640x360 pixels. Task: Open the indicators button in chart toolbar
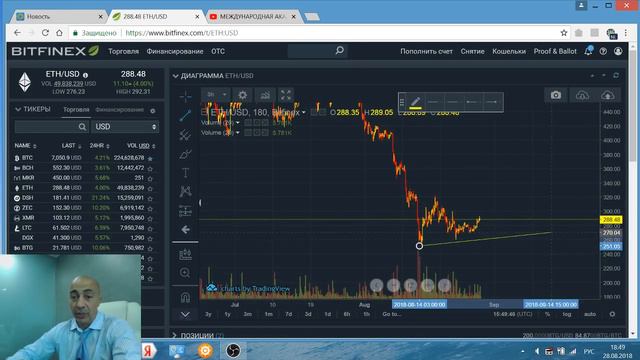pyautogui.click(x=265, y=95)
